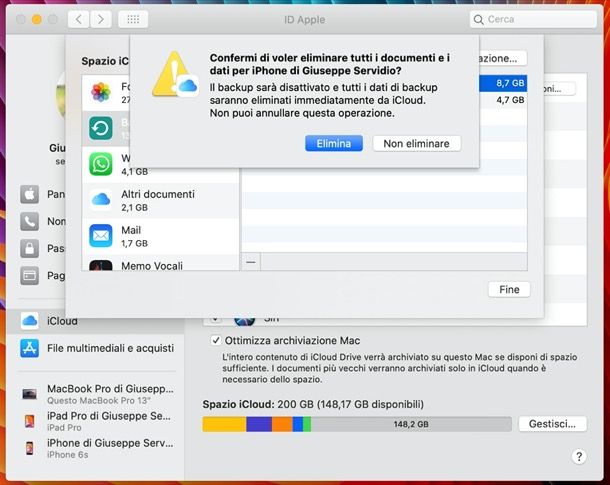Image resolution: width=610 pixels, height=485 pixels.
Task: Click the orange segment of storage bar
Action: coord(282,424)
